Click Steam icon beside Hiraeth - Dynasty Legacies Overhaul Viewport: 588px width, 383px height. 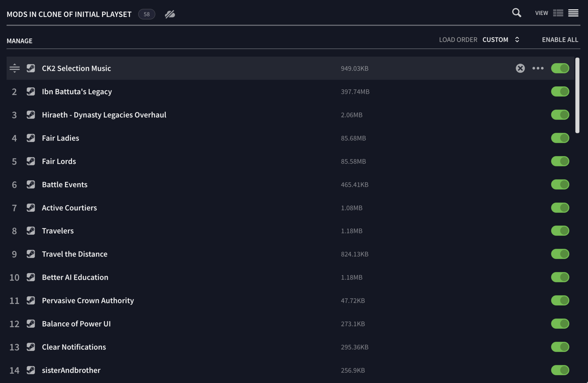(31, 115)
